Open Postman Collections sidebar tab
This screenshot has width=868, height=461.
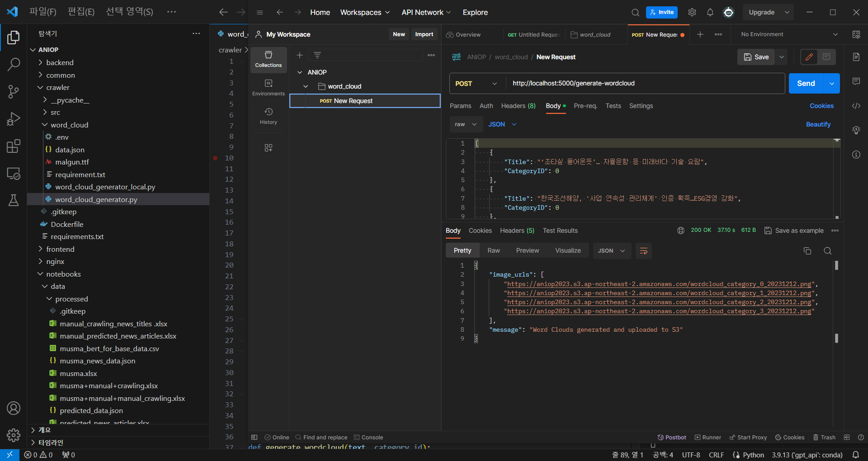click(x=269, y=60)
